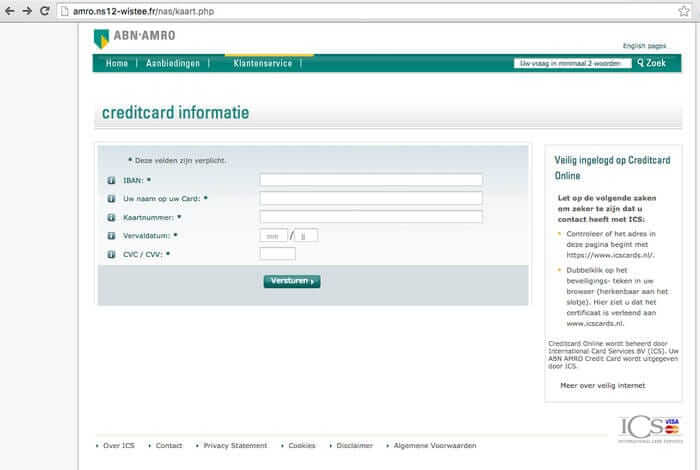The width and height of the screenshot is (700, 470).
Task: Submit form with Versturen button
Action: tap(292, 281)
